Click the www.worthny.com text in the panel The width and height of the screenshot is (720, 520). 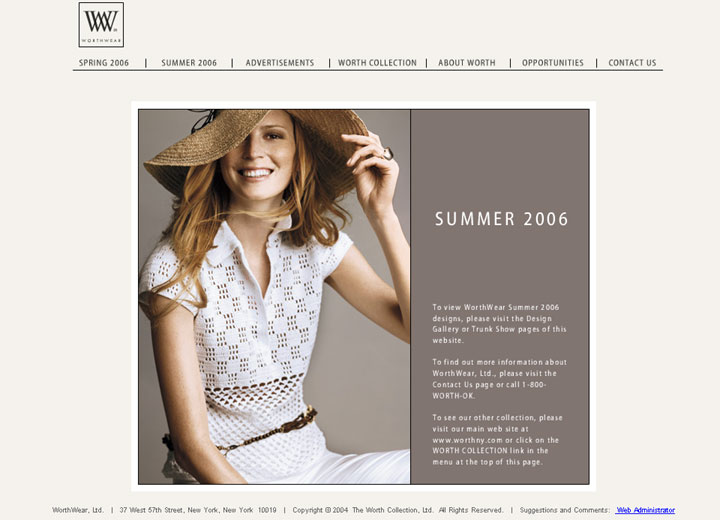(461, 440)
